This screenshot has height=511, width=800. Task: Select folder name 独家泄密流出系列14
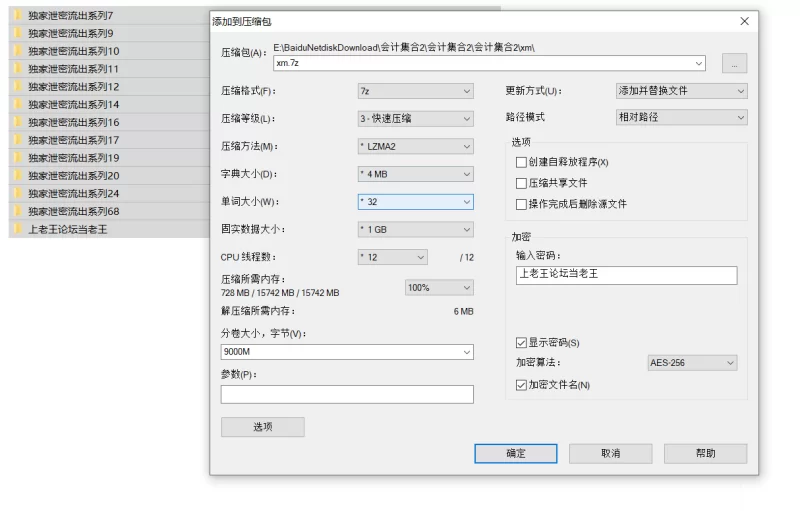[73, 104]
